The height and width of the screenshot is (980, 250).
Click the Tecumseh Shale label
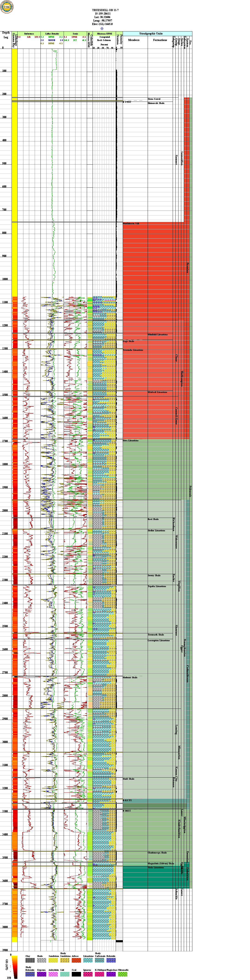click(156, 635)
